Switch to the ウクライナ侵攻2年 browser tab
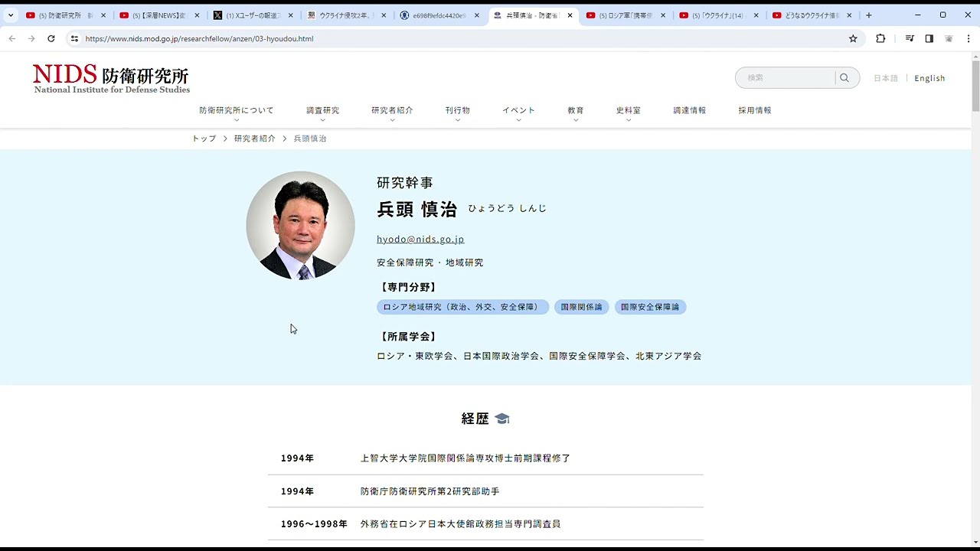Viewport: 980px width, 551px height. (343, 15)
